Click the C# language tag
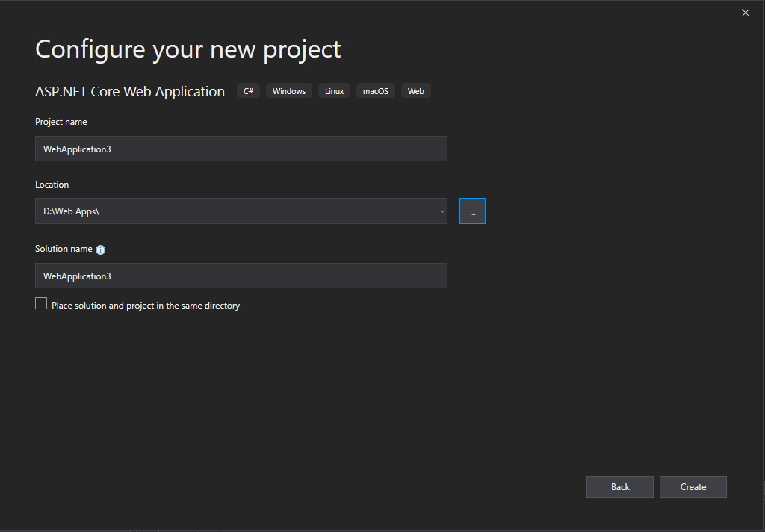This screenshot has height=532, width=765. 248,91
